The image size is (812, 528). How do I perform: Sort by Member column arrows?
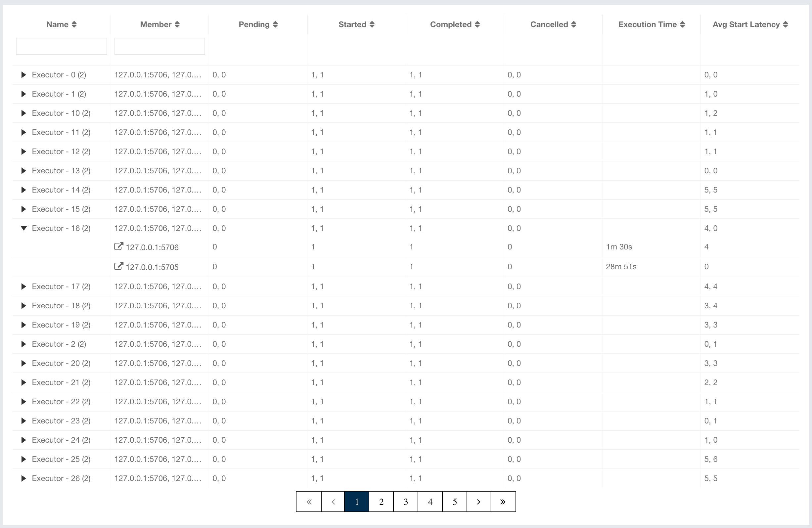pyautogui.click(x=177, y=24)
